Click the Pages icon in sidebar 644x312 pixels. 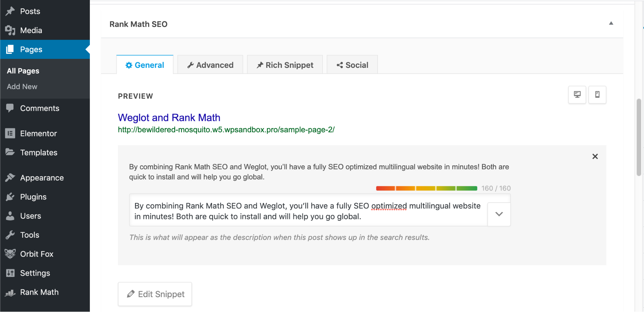click(x=10, y=49)
